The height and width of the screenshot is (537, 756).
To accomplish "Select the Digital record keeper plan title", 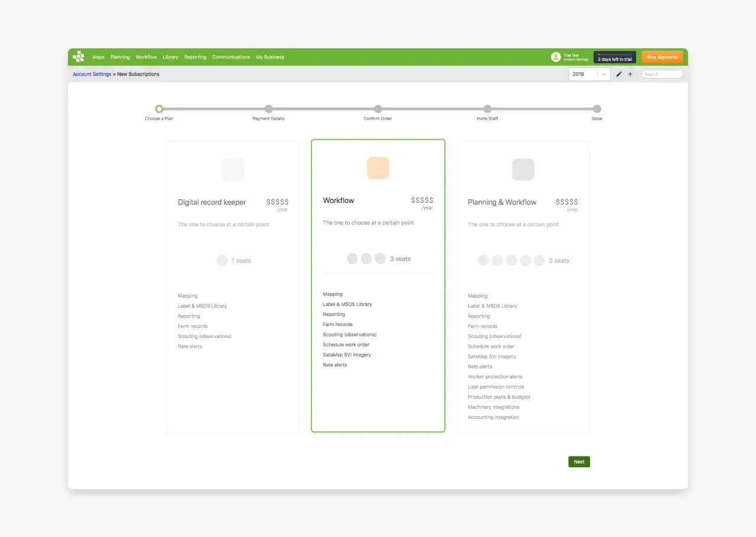I will click(x=212, y=202).
